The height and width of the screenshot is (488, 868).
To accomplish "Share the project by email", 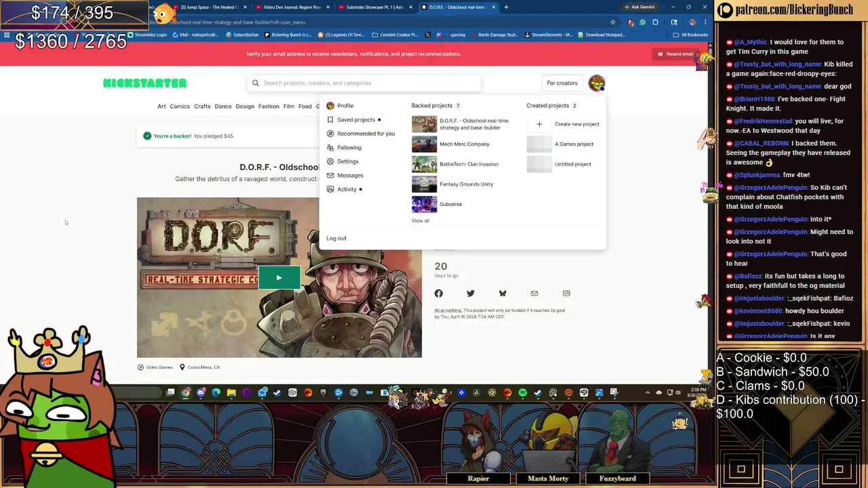I will (534, 293).
